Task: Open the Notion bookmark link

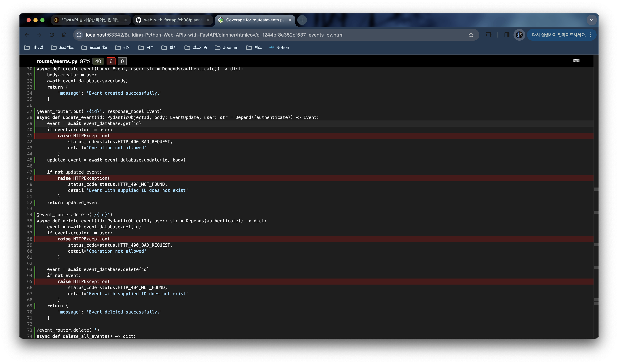Action: [279, 48]
